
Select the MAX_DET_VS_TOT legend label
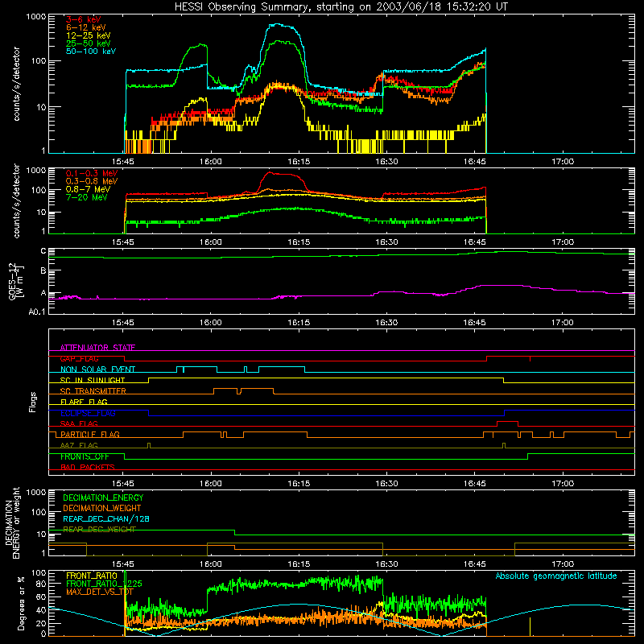pyautogui.click(x=100, y=592)
